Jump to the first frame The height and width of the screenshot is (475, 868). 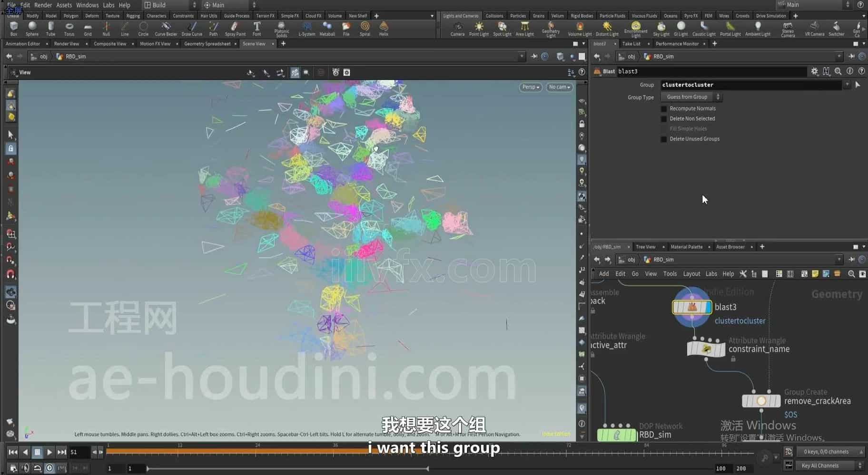[x=13, y=452]
